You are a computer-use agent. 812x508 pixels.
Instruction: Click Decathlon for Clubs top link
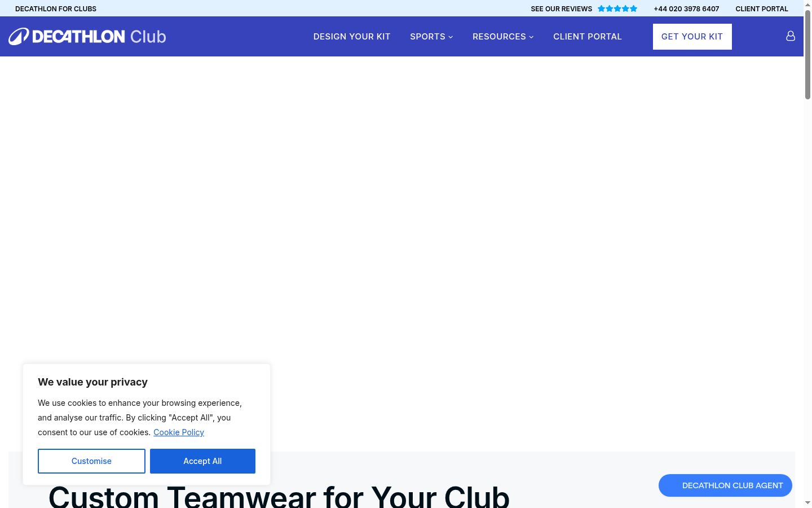pyautogui.click(x=56, y=8)
